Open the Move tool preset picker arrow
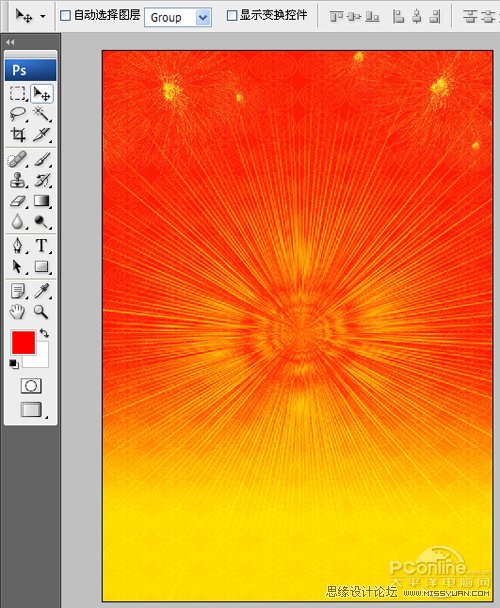Viewport: 500px width, 608px height. pos(43,17)
